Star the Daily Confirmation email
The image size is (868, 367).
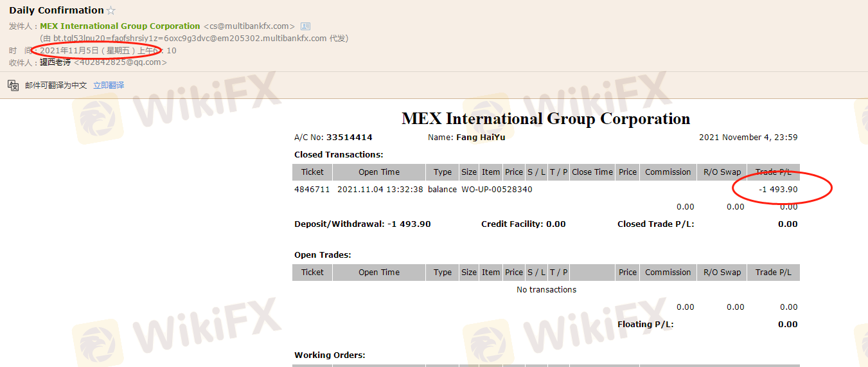click(x=111, y=10)
